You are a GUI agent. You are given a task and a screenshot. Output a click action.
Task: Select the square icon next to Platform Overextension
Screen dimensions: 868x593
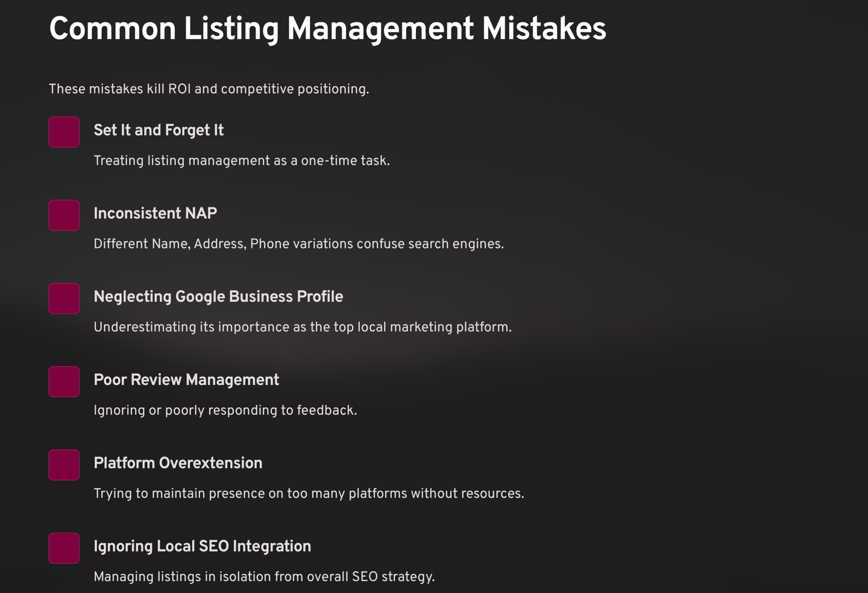tap(64, 465)
